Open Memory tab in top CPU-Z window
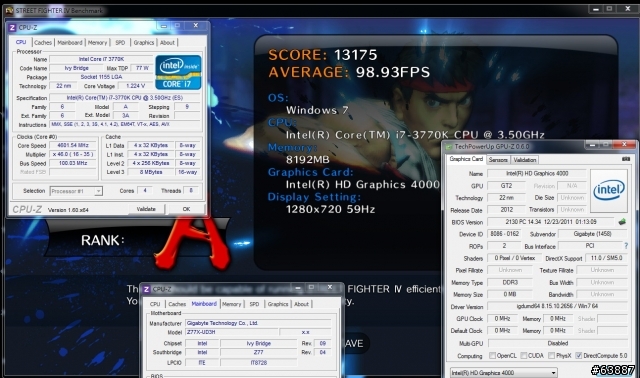640x378 pixels. point(98,42)
